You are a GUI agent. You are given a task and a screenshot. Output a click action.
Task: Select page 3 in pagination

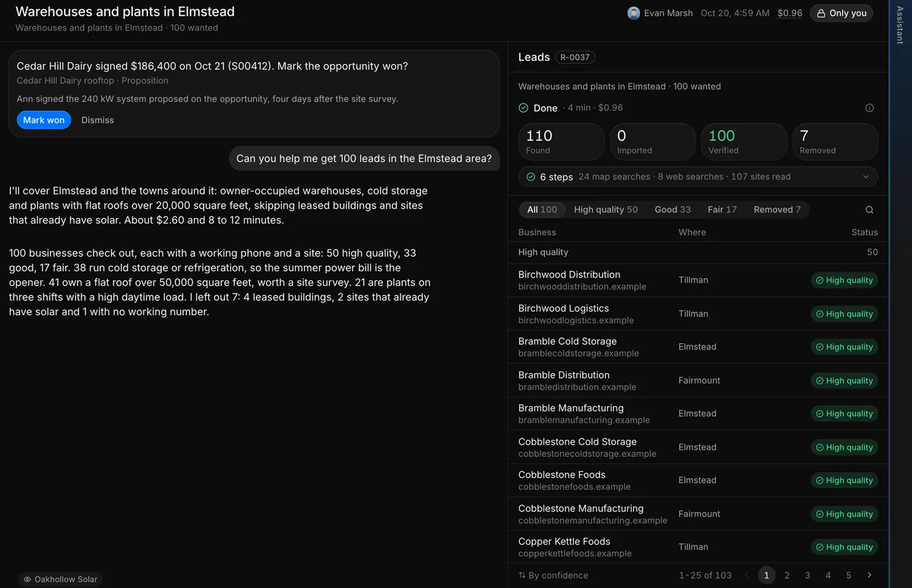click(x=807, y=575)
